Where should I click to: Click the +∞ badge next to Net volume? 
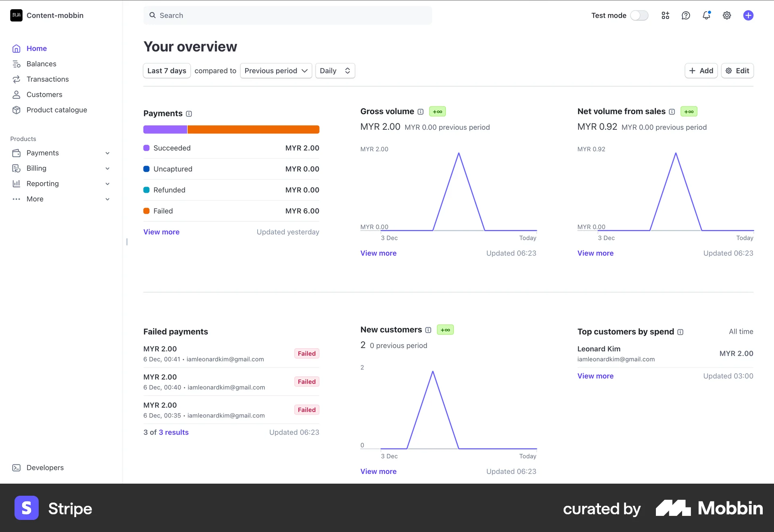coord(689,112)
